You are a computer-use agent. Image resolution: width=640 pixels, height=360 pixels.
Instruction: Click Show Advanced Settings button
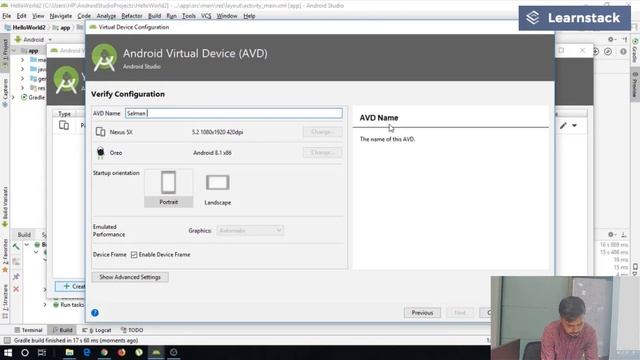(130, 277)
